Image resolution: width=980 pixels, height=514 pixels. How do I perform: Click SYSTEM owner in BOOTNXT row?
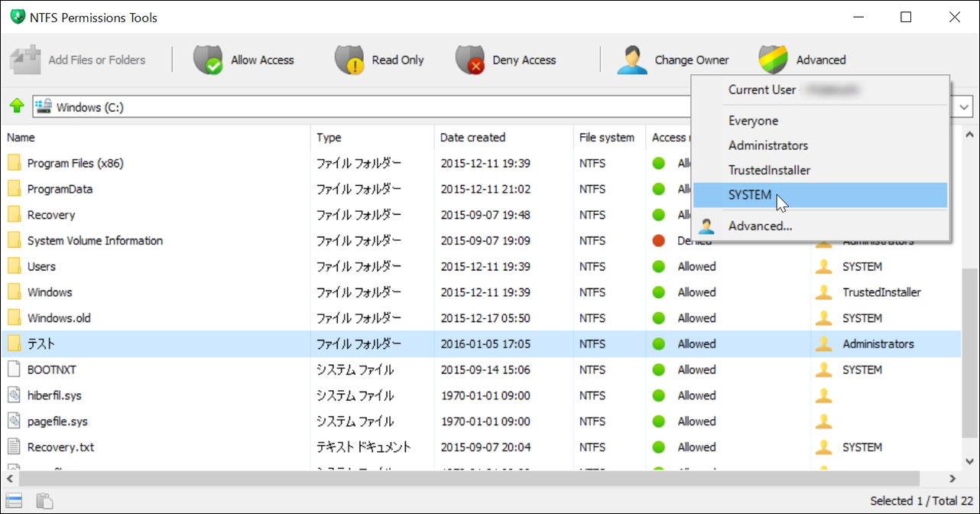pos(862,369)
